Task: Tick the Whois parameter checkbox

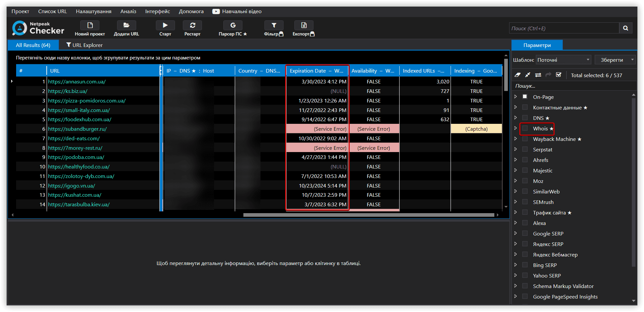Action: coord(525,128)
